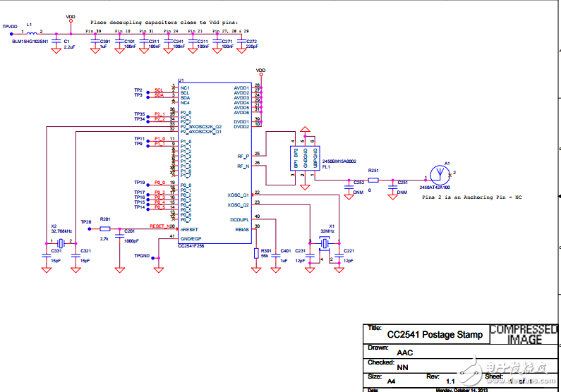Click the SCL net label

pos(159,90)
